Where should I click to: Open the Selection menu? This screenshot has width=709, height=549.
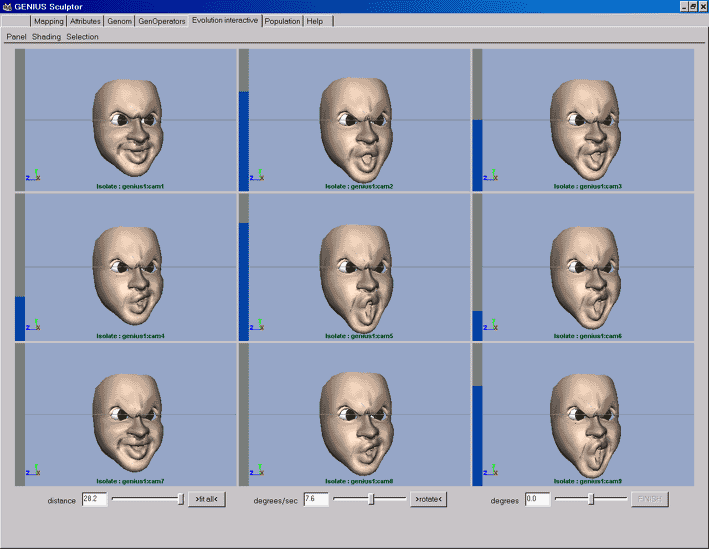point(82,37)
